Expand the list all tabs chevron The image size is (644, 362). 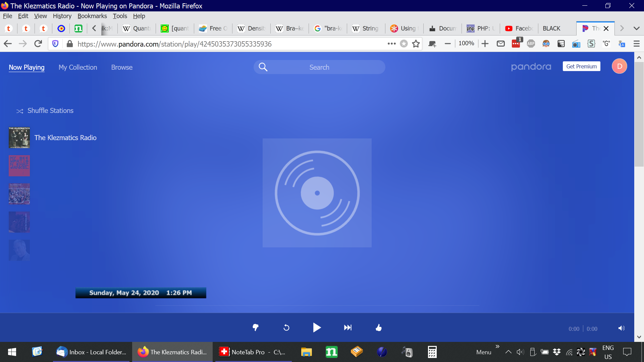[636, 28]
